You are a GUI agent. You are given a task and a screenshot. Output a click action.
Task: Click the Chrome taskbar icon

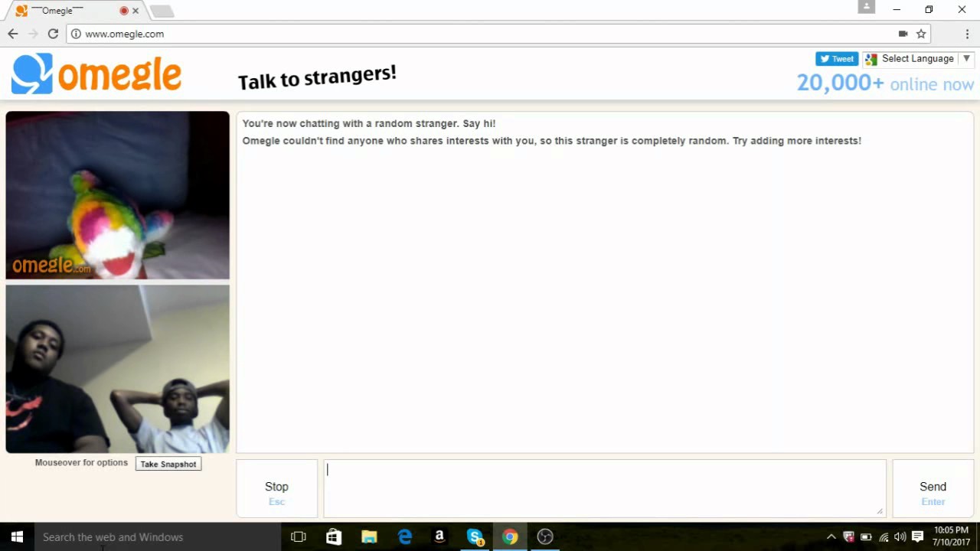click(510, 537)
